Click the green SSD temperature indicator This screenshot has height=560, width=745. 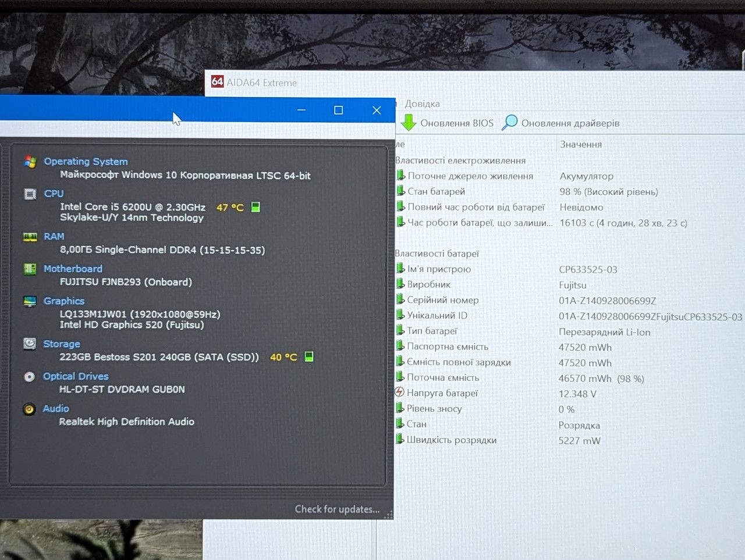(x=309, y=356)
